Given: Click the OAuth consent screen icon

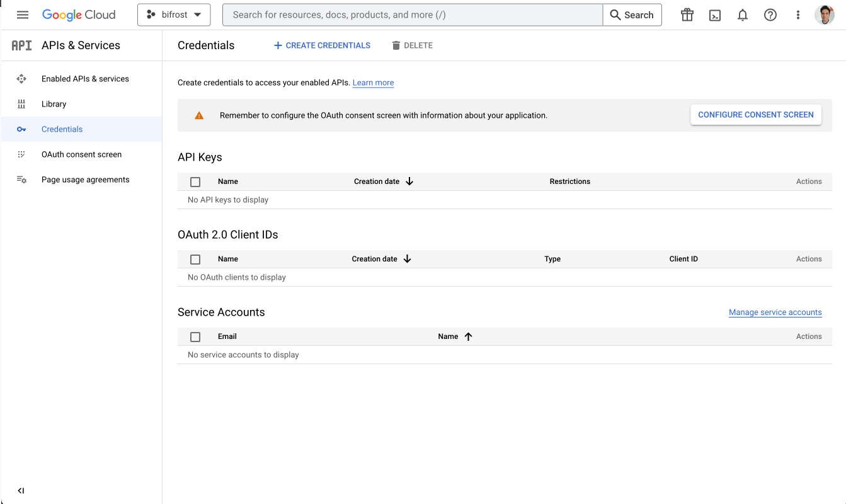Looking at the screenshot, I should pos(21,154).
